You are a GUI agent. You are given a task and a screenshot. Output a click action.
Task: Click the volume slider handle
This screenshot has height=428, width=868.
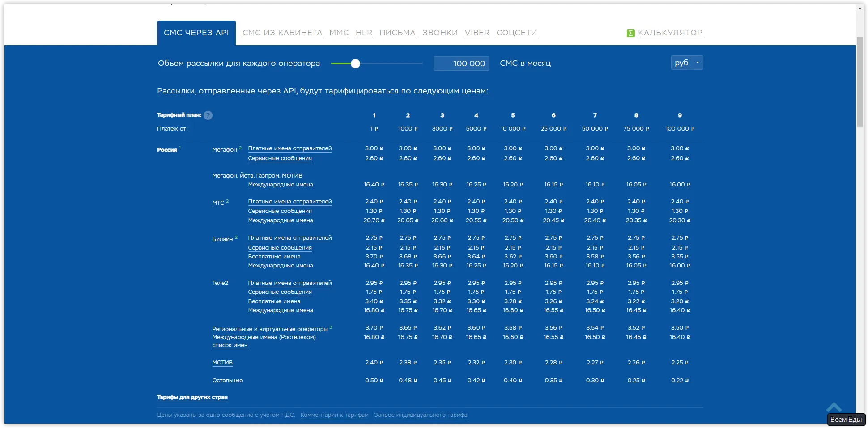point(355,64)
